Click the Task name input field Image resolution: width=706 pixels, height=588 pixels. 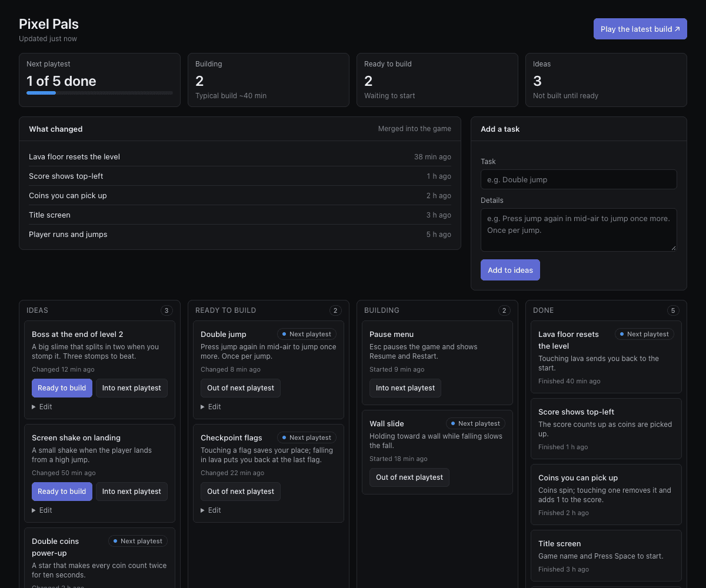click(578, 179)
